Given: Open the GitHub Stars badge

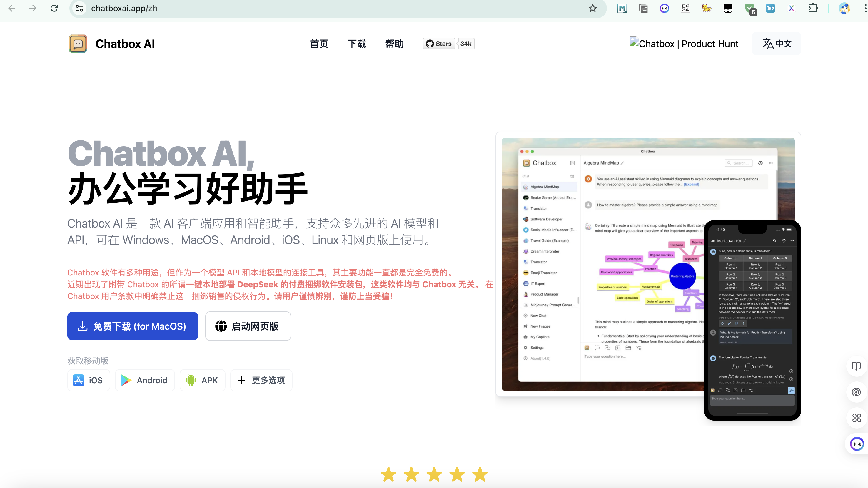Looking at the screenshot, I should click(439, 44).
